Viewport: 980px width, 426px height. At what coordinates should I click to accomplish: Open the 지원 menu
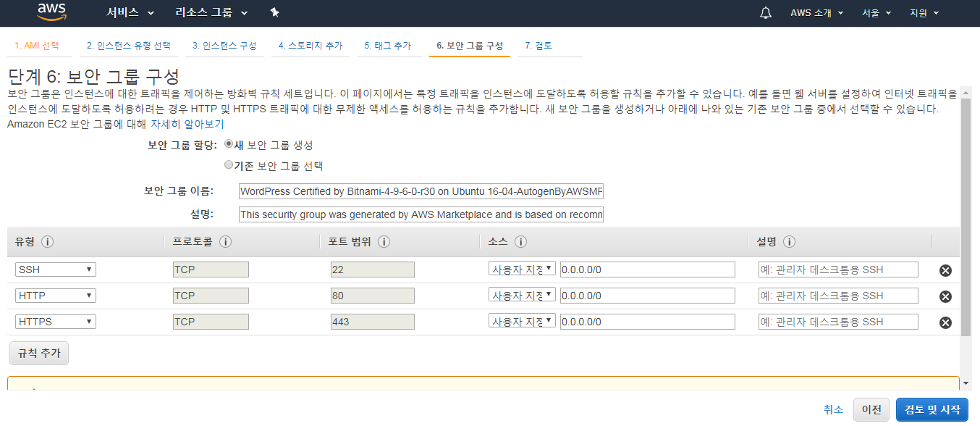[x=924, y=13]
